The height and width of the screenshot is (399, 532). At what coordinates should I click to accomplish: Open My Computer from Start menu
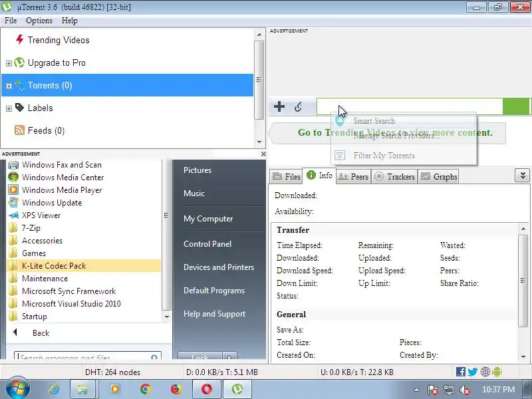coord(208,219)
